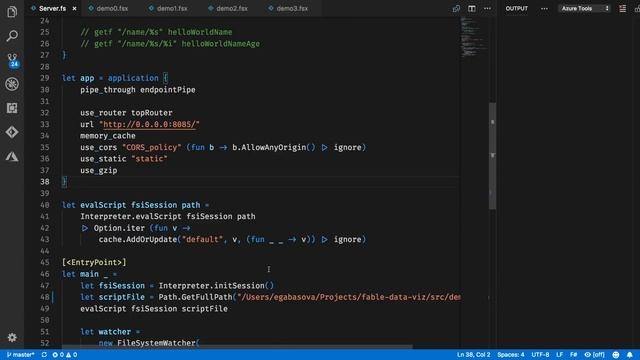Viewport: 640px width, 360px height.
Task: Open the diamond-shaped F# view icon
Action: click(x=12, y=132)
